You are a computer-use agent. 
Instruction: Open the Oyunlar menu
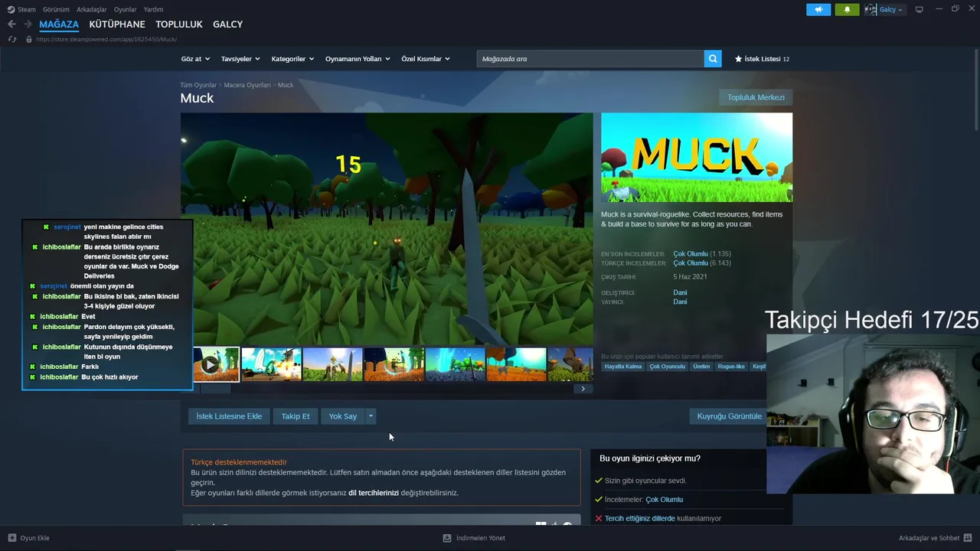tap(126, 9)
